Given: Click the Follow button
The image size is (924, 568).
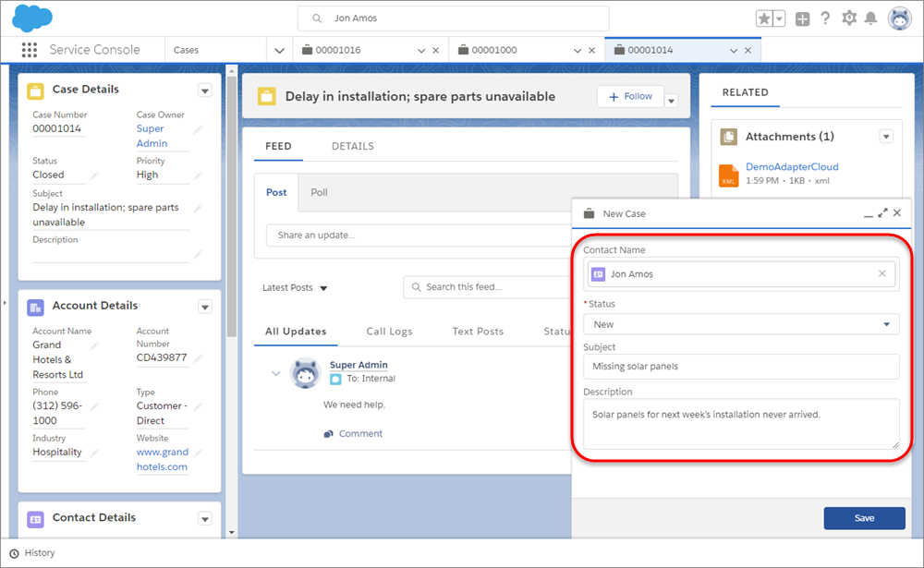Looking at the screenshot, I should 630,97.
